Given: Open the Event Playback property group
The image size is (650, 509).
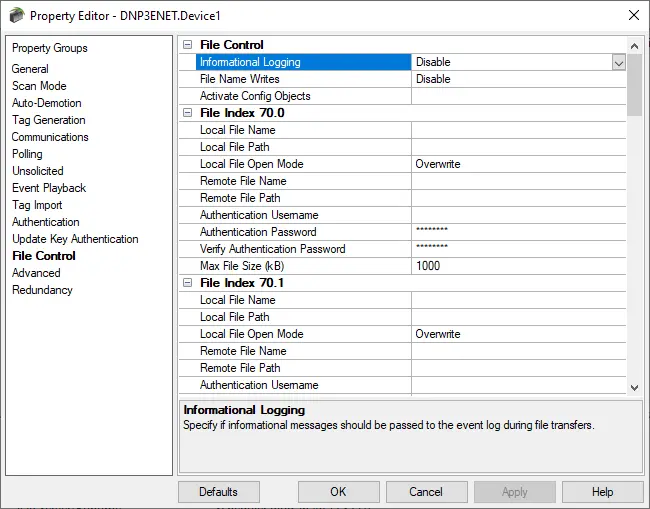Looking at the screenshot, I should [x=49, y=188].
